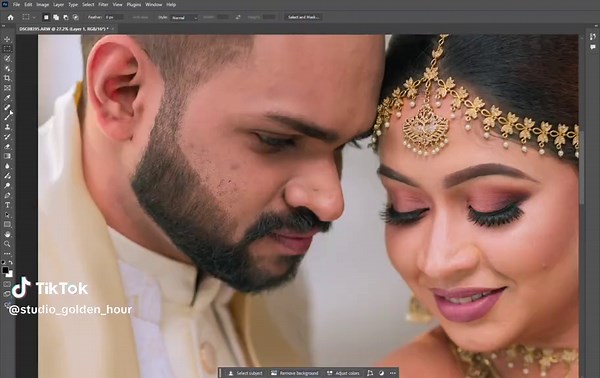
Task: Select the History Brush tool
Action: 7,137
